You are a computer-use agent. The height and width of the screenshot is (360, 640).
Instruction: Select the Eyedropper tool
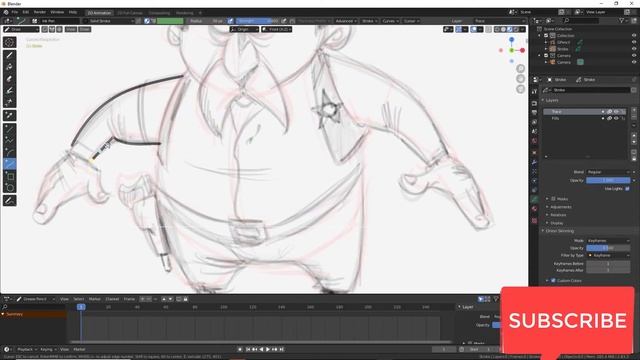pyautogui.click(x=9, y=116)
